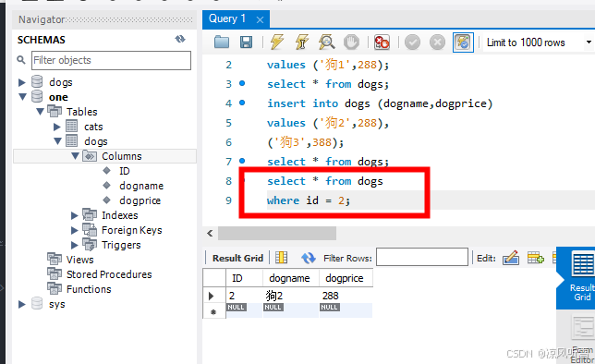Image resolution: width=595 pixels, height=364 pixels.
Task: Click the Filter objects search field
Action: click(x=111, y=60)
